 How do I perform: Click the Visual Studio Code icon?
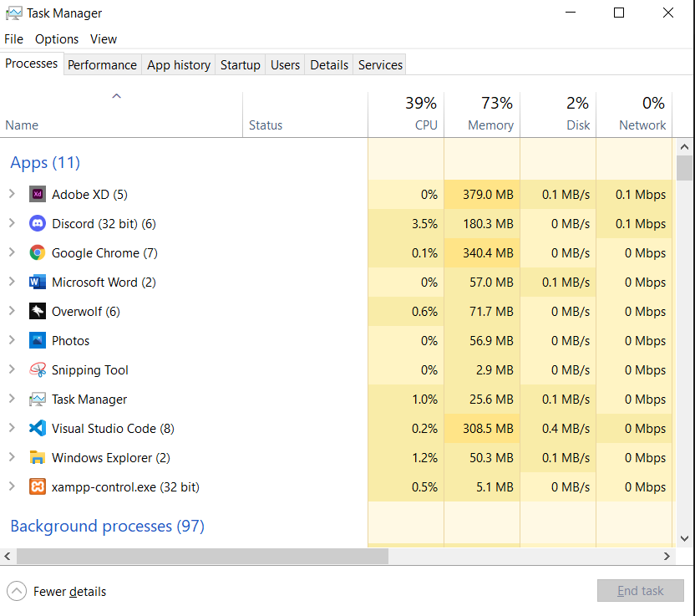(x=37, y=429)
